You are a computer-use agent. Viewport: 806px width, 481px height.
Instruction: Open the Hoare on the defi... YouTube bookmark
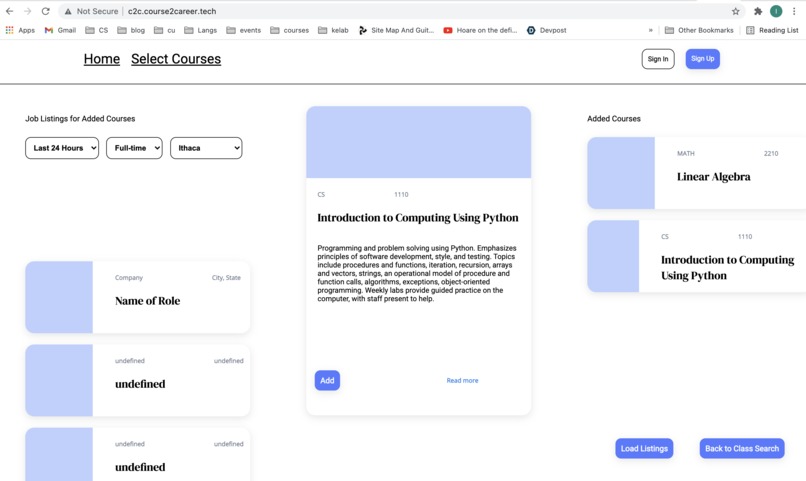[480, 30]
